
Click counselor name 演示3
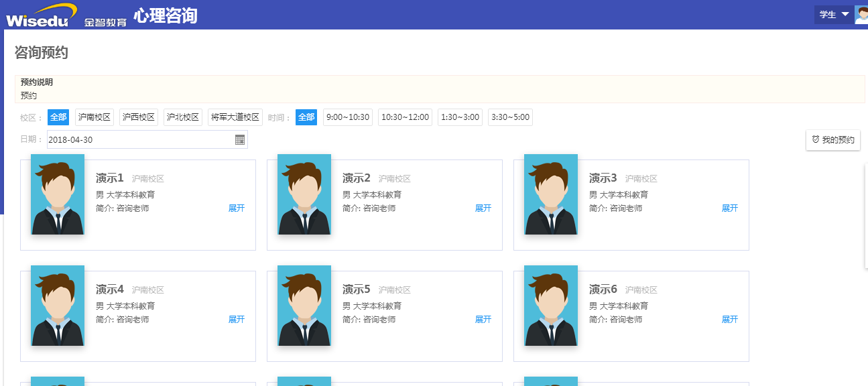coord(603,178)
